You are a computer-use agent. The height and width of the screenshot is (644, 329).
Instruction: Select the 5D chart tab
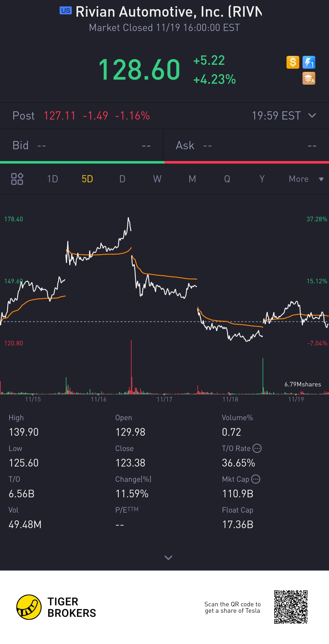click(87, 179)
